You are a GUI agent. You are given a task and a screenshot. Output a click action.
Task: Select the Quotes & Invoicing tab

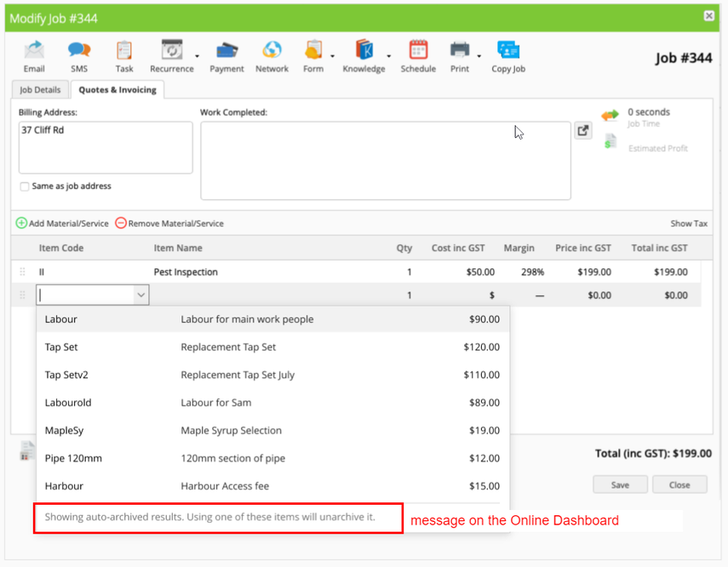click(118, 89)
